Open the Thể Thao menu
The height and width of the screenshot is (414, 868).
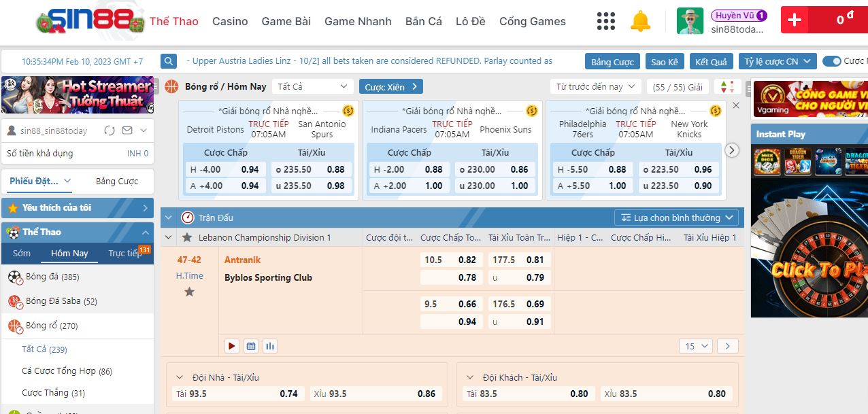click(174, 21)
